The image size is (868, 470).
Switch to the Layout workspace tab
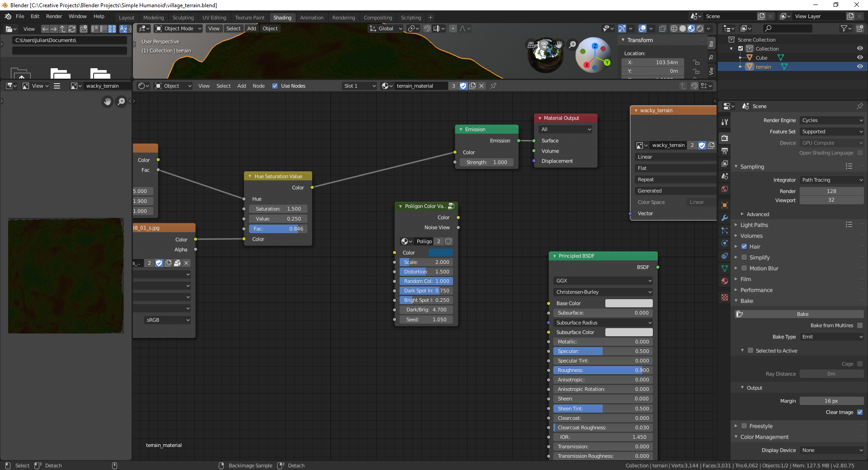point(127,18)
